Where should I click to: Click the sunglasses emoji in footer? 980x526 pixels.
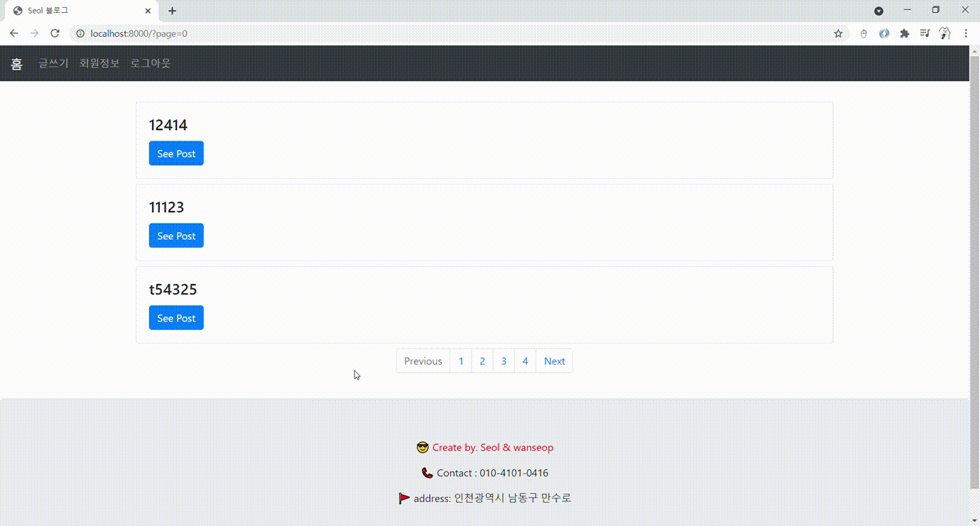(423, 447)
